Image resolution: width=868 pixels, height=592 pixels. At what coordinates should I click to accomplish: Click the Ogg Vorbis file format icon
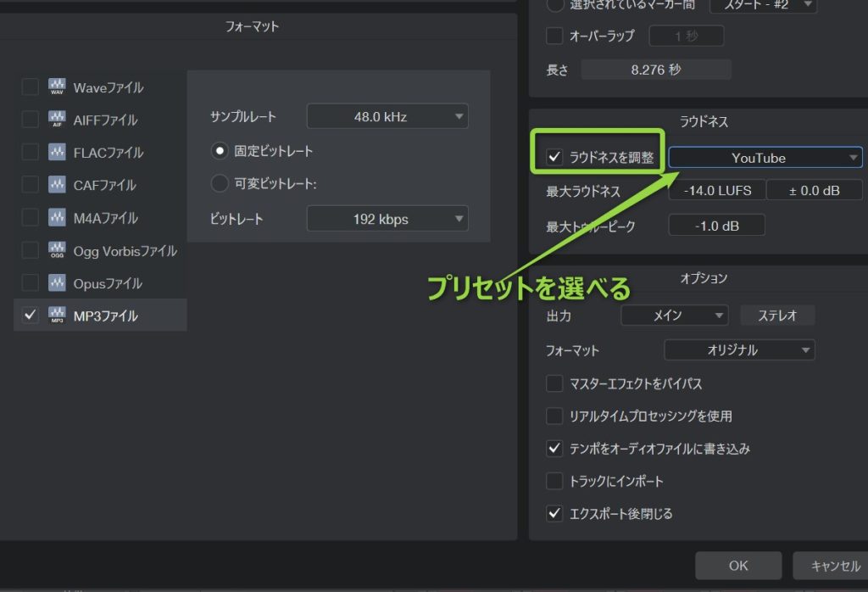[57, 250]
